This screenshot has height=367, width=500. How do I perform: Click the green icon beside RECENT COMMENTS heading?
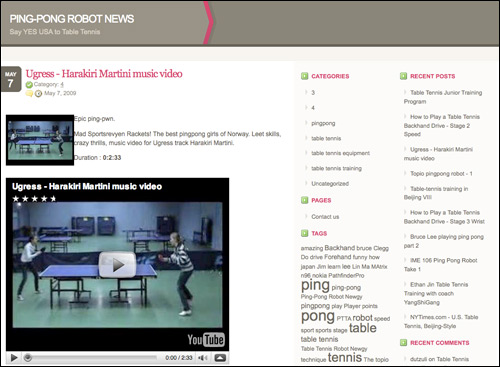point(403,342)
